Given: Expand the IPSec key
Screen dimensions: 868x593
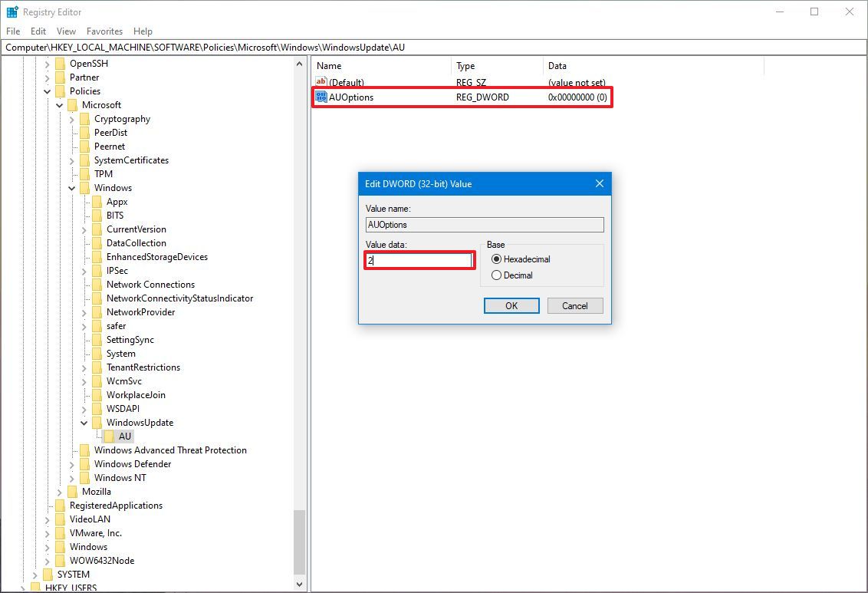Looking at the screenshot, I should pyautogui.click(x=84, y=272).
